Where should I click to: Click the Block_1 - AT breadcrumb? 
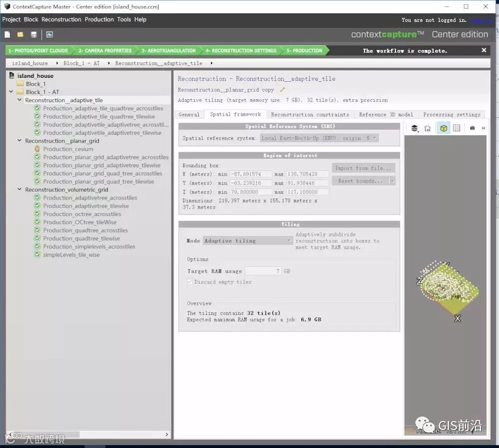point(81,63)
